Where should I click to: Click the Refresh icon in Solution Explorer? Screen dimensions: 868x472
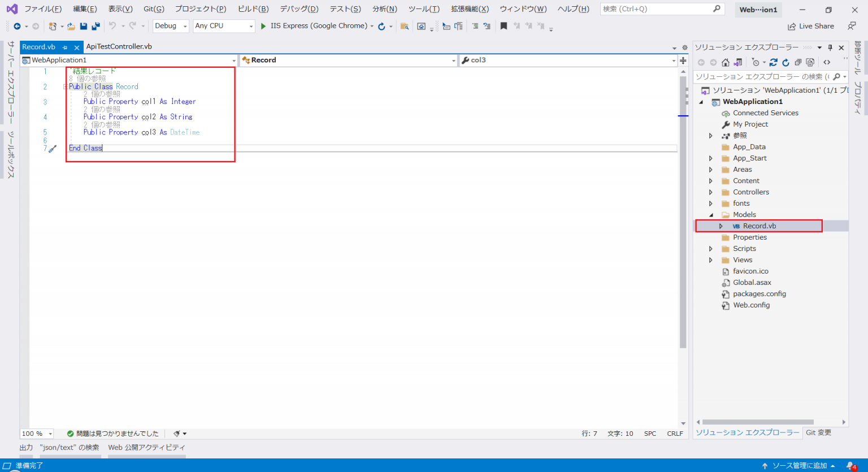click(x=786, y=62)
